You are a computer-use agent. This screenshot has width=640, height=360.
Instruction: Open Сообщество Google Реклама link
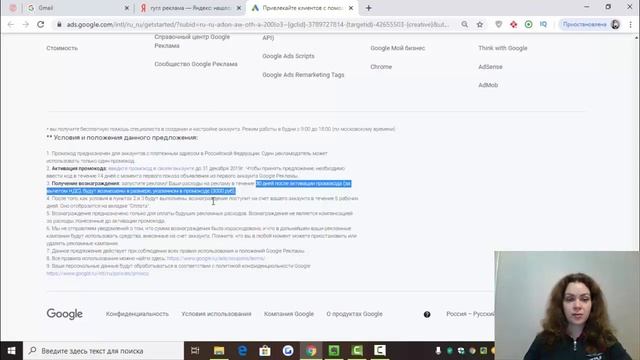pos(196,64)
